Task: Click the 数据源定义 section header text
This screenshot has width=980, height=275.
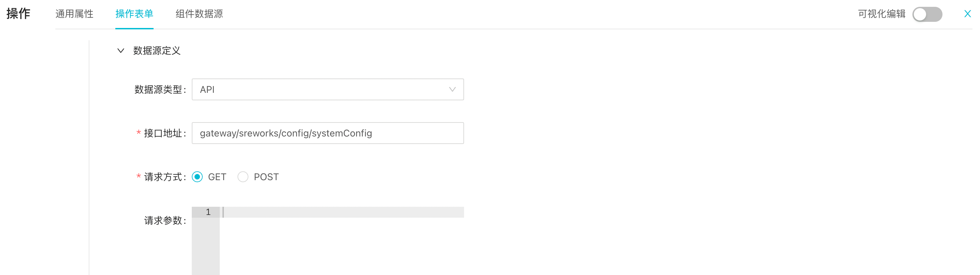Action: (x=157, y=50)
